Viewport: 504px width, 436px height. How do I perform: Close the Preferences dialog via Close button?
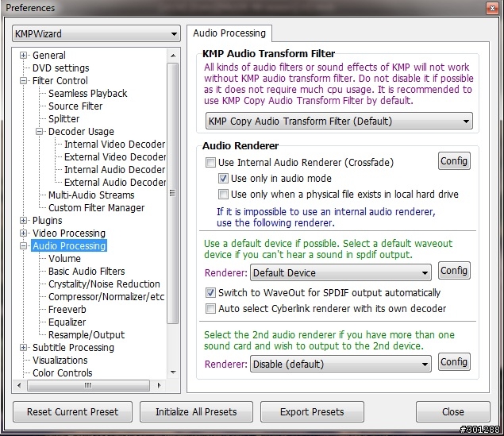point(453,412)
